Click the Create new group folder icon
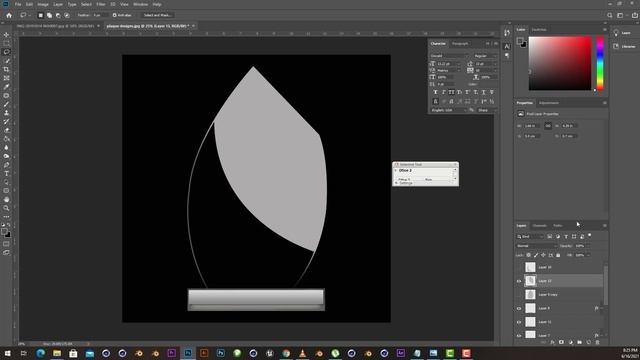 pos(580,342)
